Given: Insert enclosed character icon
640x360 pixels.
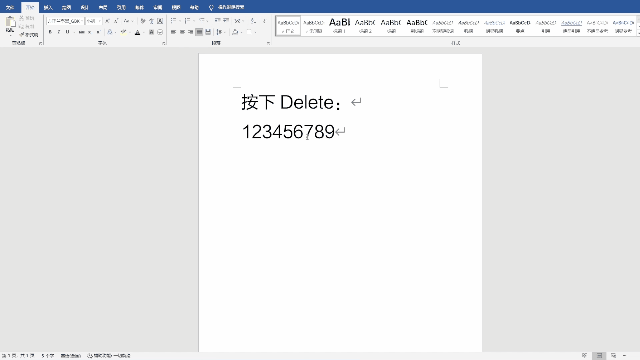Looking at the screenshot, I should tap(160, 32).
